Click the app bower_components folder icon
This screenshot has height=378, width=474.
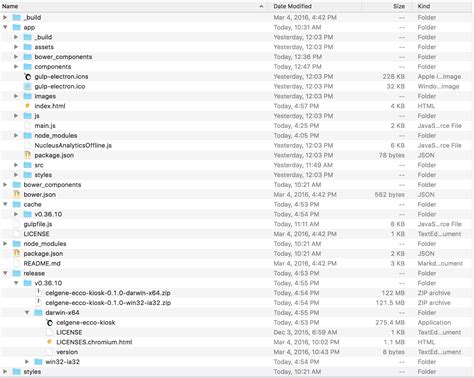(28, 57)
